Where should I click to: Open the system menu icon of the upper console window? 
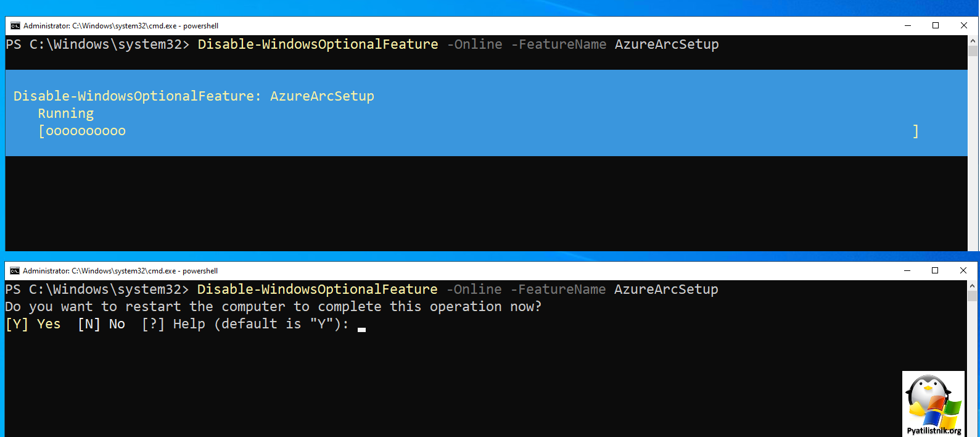(x=15, y=26)
